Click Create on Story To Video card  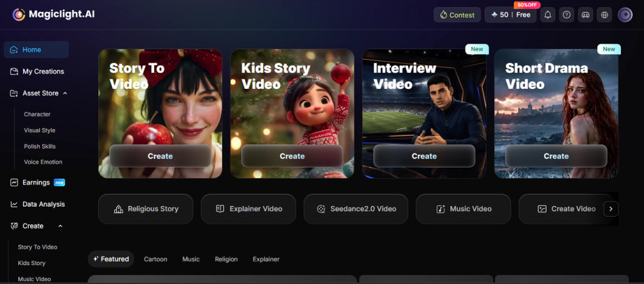coord(160,156)
